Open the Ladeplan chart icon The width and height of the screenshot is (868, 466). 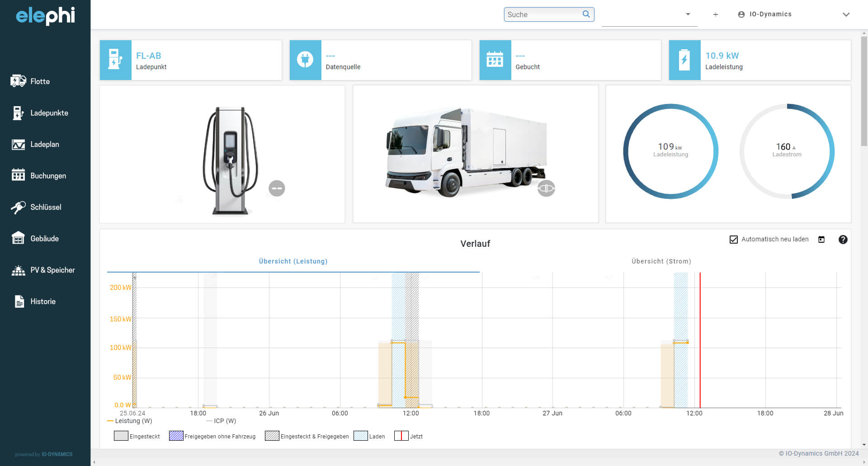coord(18,145)
